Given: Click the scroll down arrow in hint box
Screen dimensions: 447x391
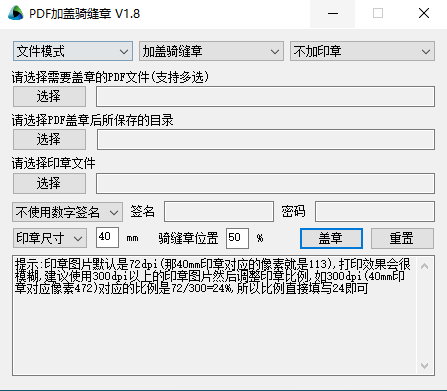Looking at the screenshot, I should pos(425,366).
